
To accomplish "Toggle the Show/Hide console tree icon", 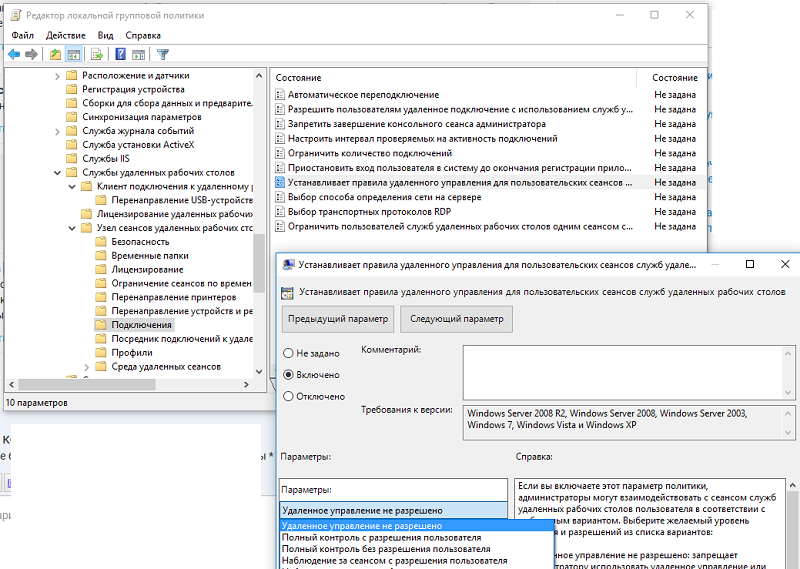I will click(x=74, y=54).
